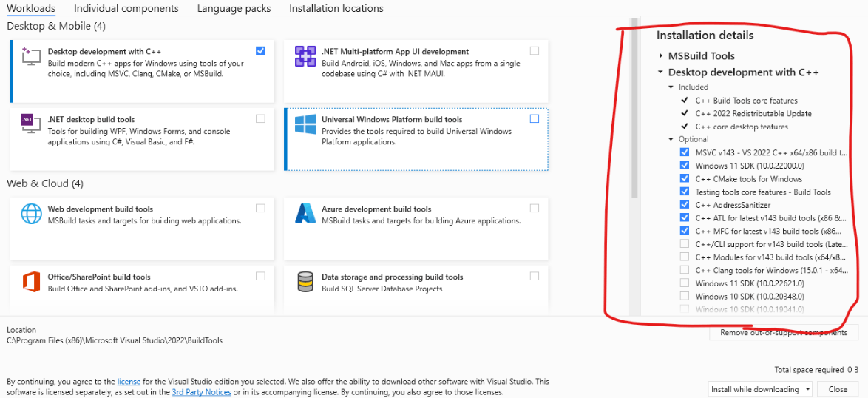Click the Universal Windows Platform Windows logo icon

(x=305, y=124)
